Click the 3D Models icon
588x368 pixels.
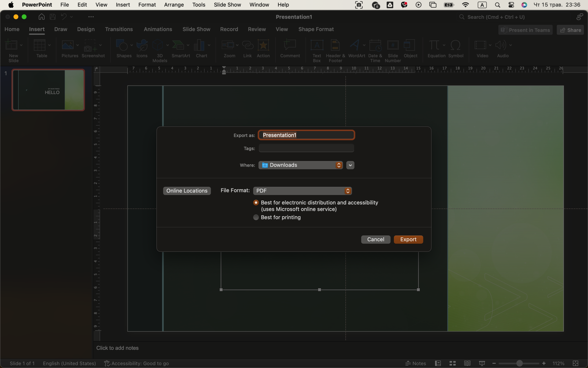click(157, 45)
